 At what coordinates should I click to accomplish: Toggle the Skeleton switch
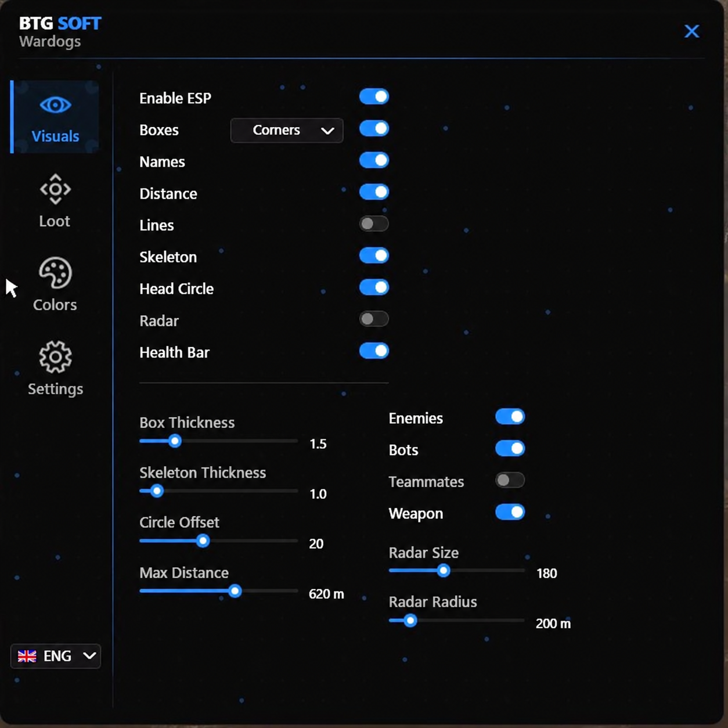(x=374, y=255)
